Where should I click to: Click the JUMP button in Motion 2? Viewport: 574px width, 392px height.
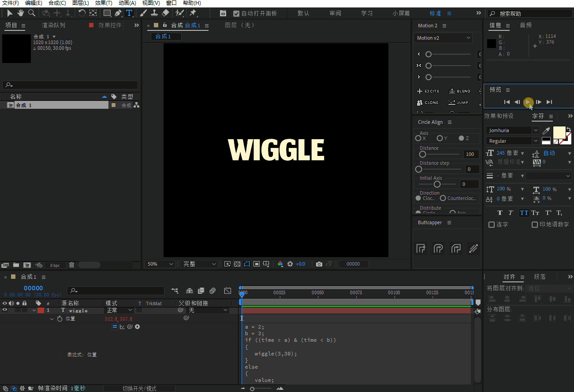[458, 103]
